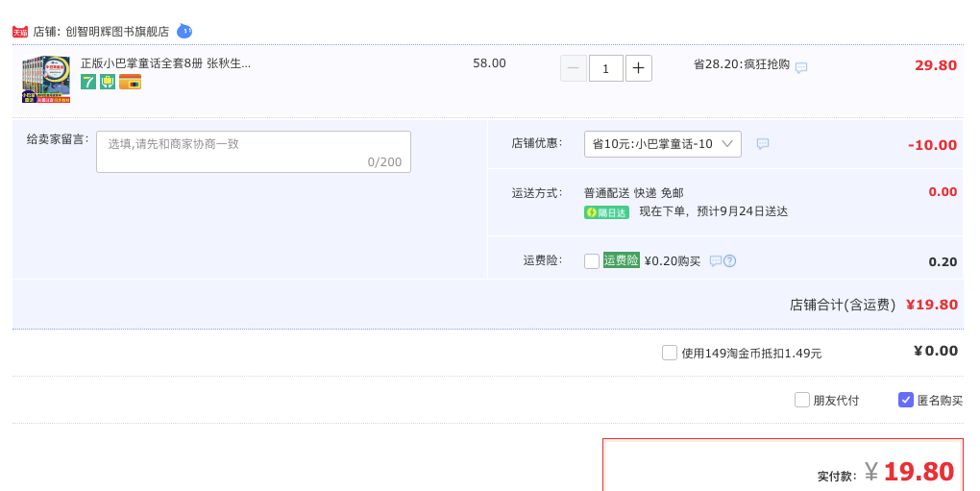Click the shop total ¥19.80 next to 店铺合计
The height and width of the screenshot is (491, 980).
click(x=932, y=305)
